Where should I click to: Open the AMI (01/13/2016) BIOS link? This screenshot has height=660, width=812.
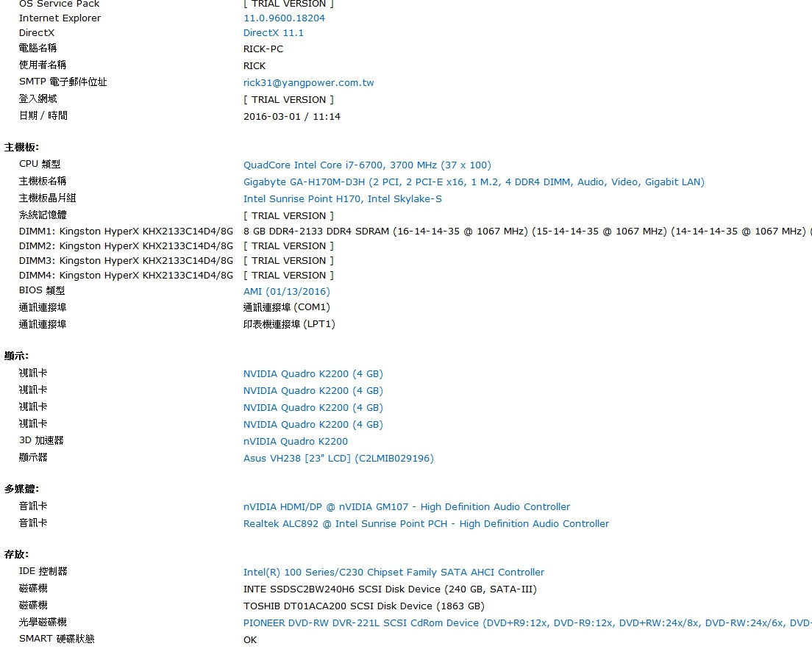[286, 292]
